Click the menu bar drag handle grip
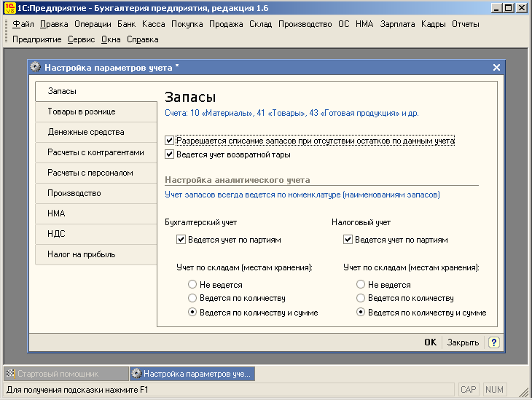 [6, 31]
